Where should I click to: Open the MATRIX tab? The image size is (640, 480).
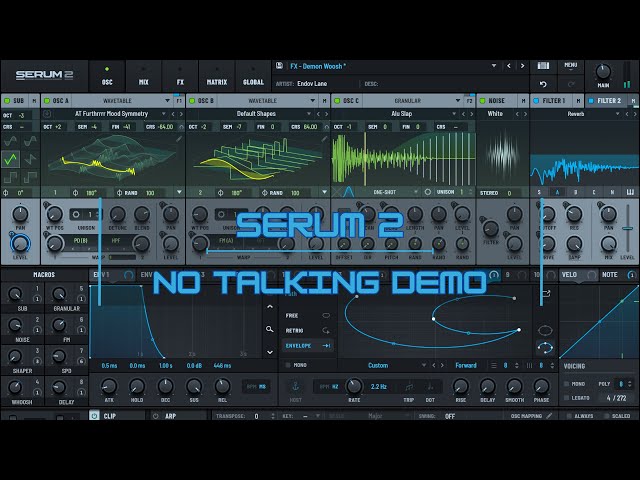coord(217,76)
